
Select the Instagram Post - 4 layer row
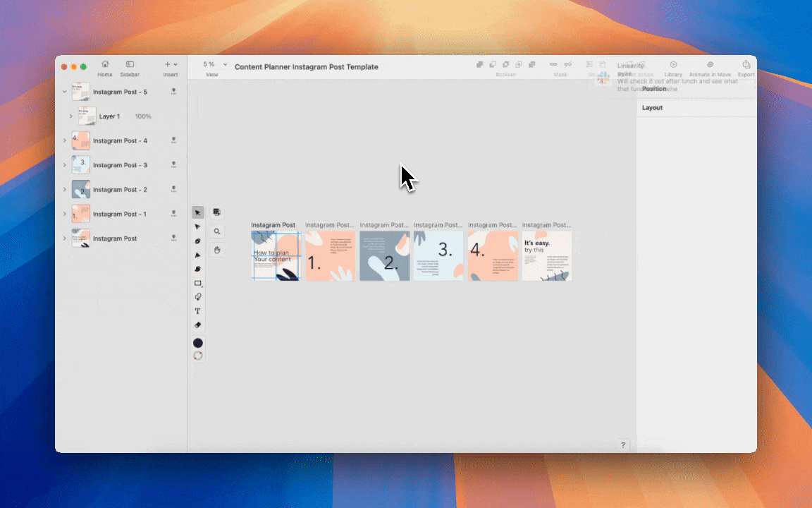click(121, 140)
